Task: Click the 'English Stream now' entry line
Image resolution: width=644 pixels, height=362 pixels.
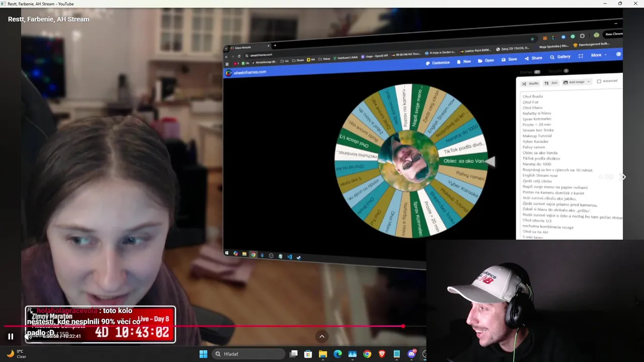Action: 540,175
